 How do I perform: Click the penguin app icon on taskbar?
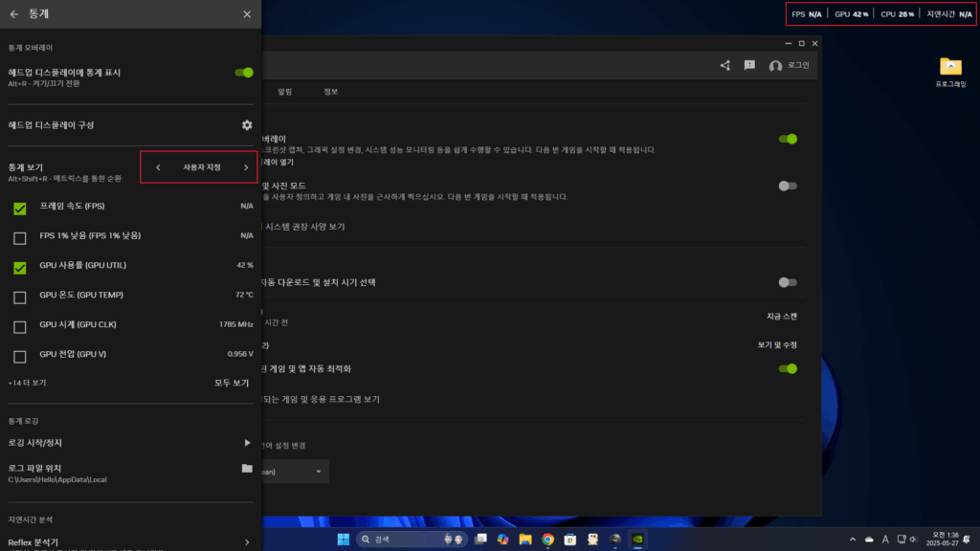pos(592,540)
